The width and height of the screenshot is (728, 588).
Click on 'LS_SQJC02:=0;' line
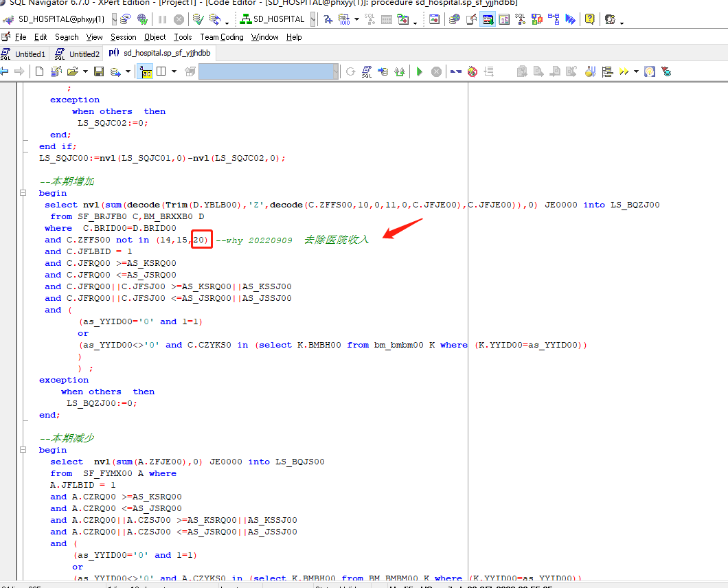(x=113, y=123)
